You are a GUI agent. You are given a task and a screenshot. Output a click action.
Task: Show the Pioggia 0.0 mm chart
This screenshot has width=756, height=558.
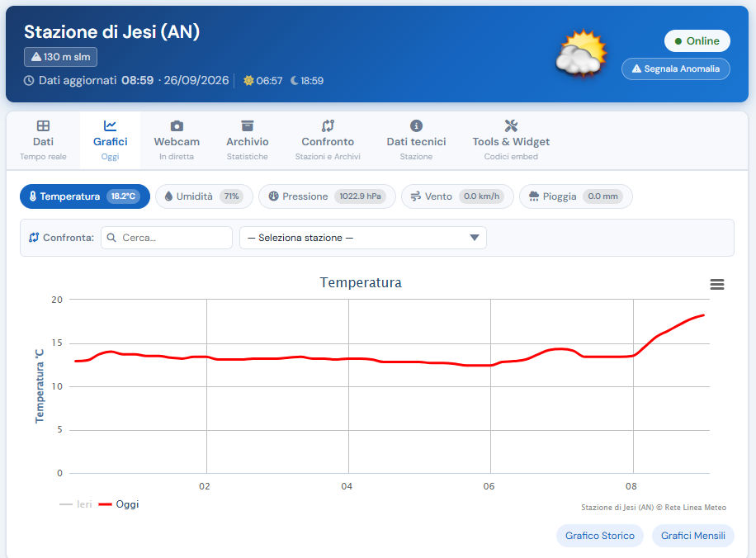click(576, 196)
